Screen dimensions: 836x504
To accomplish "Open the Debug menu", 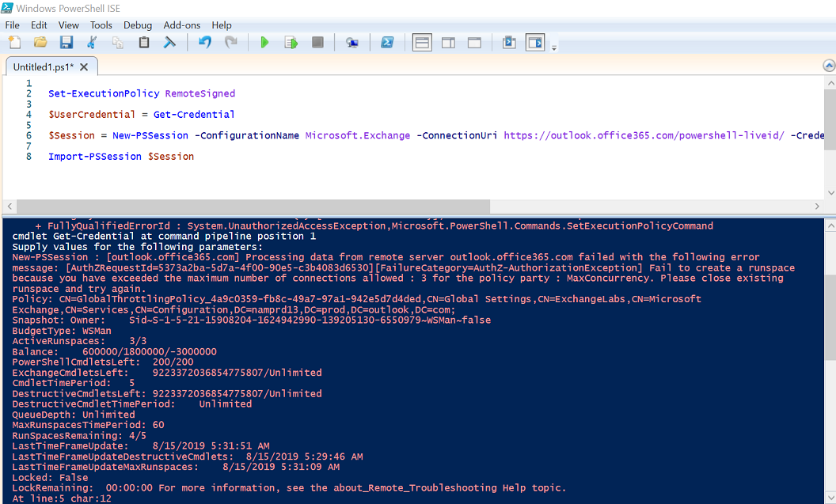I will tap(138, 25).
